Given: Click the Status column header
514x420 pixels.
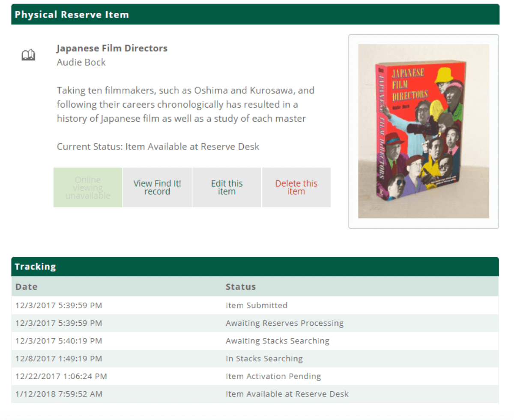Looking at the screenshot, I should click(241, 287).
